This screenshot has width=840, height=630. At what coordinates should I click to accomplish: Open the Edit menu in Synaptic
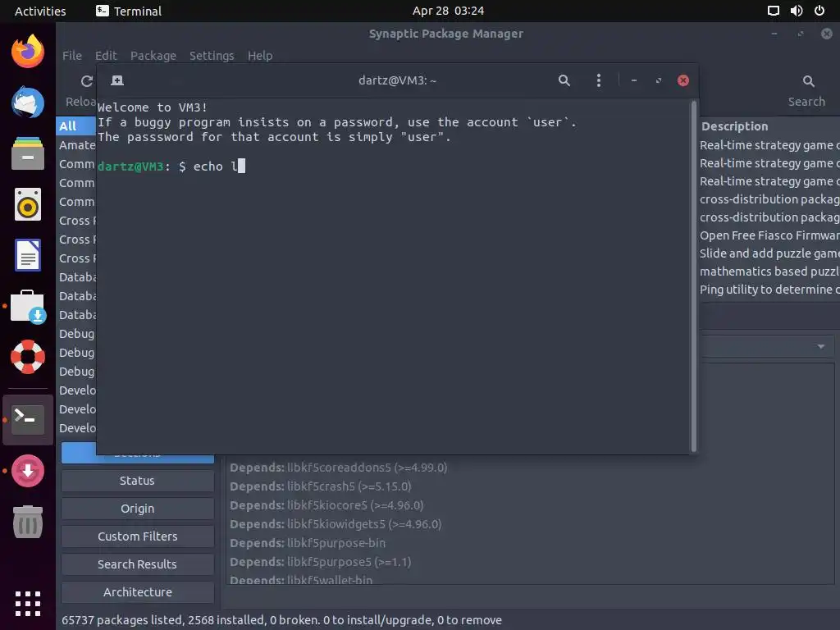coord(106,56)
